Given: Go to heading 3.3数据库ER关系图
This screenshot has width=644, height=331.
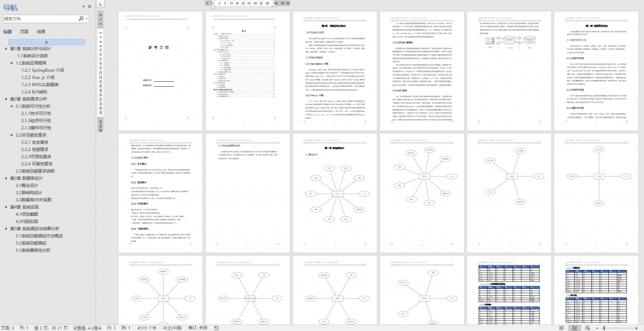Looking at the screenshot, I should coord(34,200).
